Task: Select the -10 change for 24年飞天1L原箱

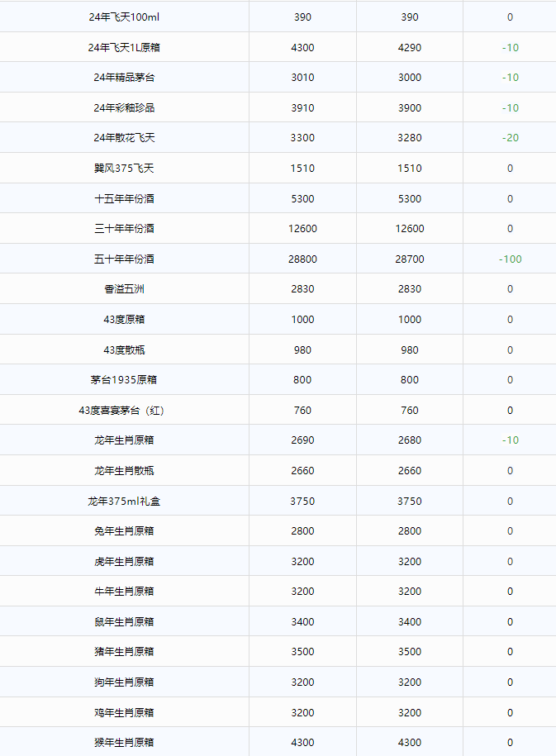Action: point(511,48)
